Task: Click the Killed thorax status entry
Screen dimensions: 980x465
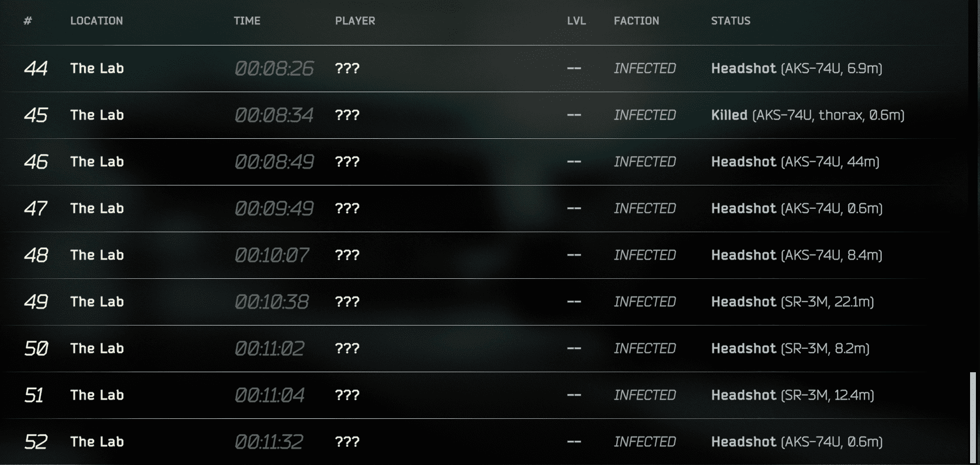Action: pos(808,115)
